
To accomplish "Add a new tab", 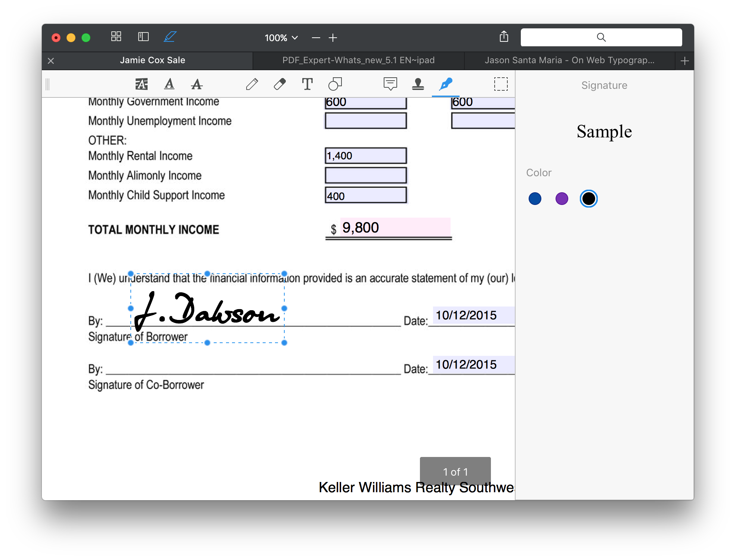I will (685, 61).
